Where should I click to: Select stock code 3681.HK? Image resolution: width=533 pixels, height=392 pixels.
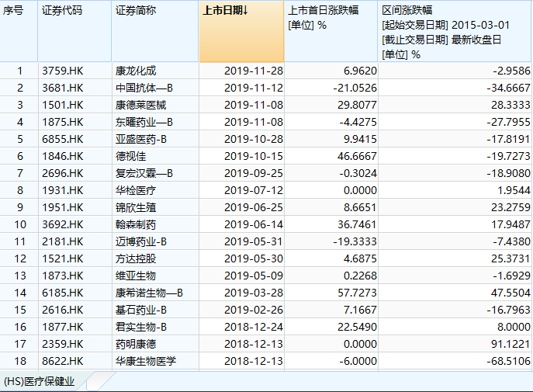63,88
